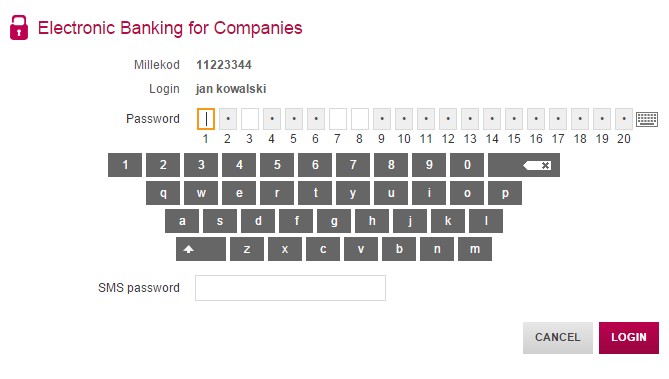Click inside the SMS password field
The image size is (669, 379).
291,288
